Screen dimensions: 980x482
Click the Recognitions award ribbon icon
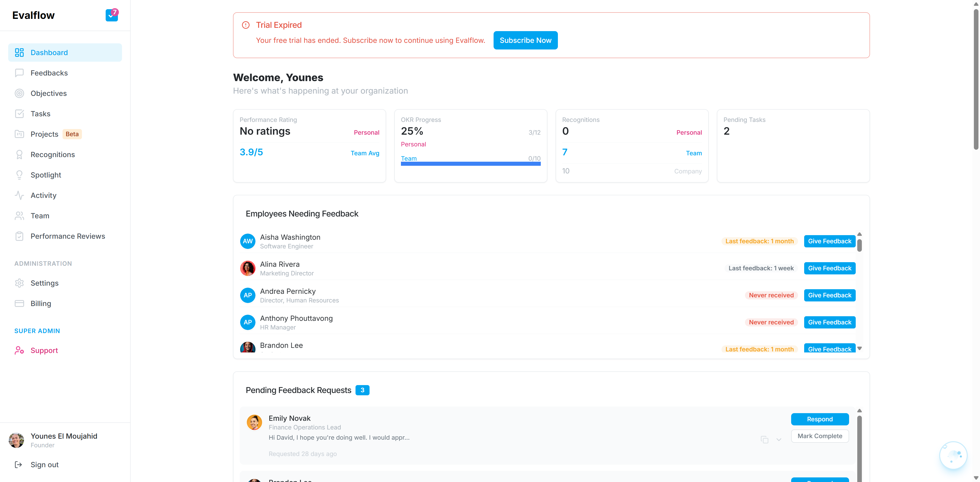[x=19, y=155]
